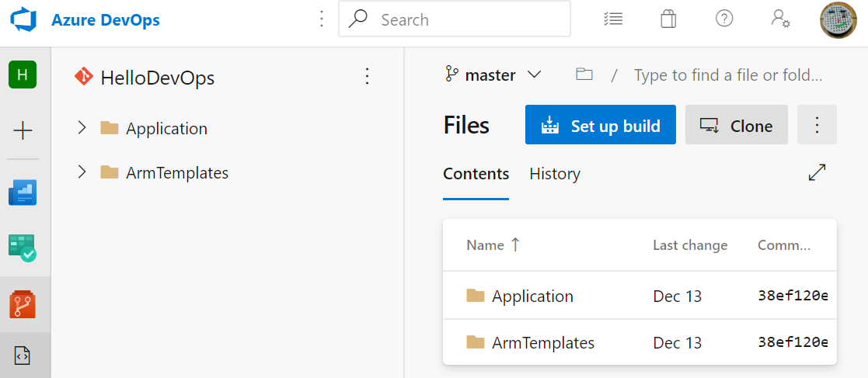Open the user profile avatar
The width and height of the screenshot is (868, 378).
click(838, 19)
